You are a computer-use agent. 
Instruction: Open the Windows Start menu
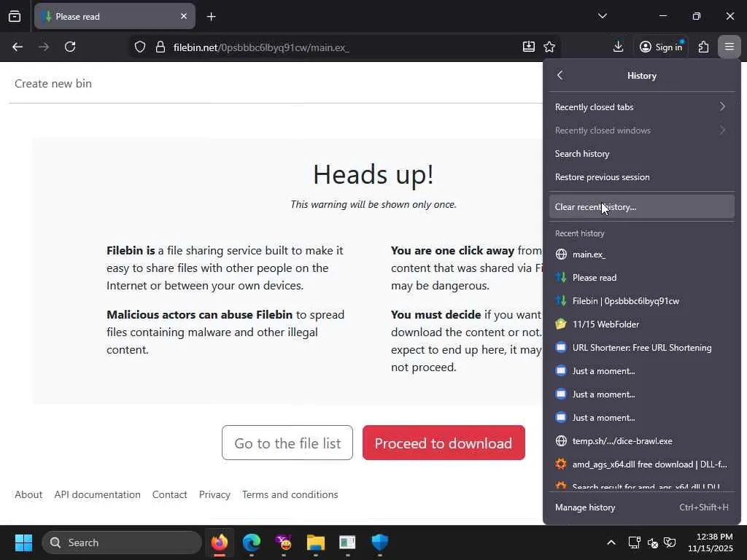[x=23, y=542]
